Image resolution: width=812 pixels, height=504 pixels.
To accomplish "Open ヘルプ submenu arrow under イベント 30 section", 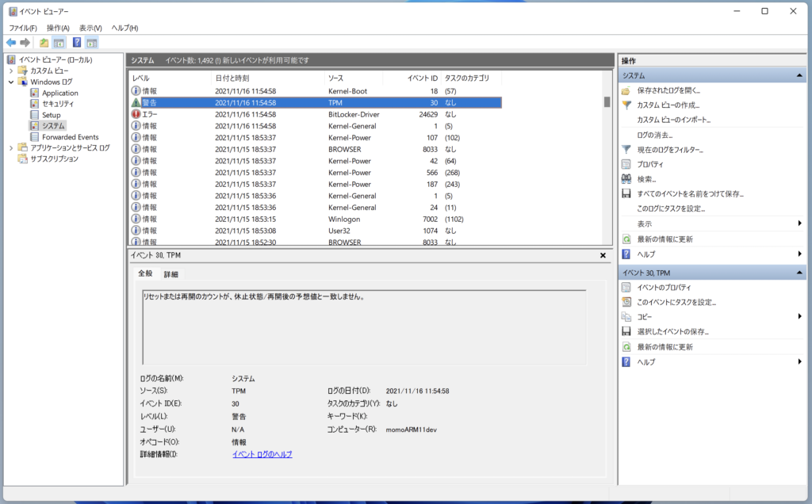I will (x=799, y=361).
